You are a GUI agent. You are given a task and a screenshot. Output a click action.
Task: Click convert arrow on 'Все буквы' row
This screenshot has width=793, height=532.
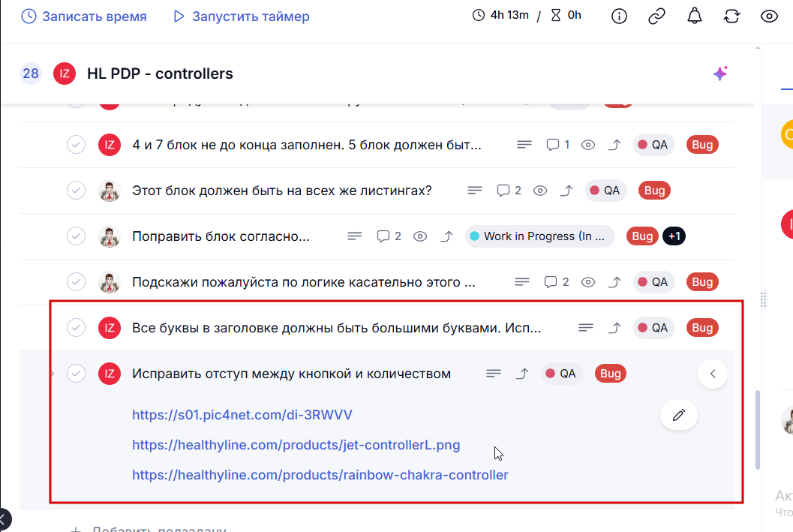[x=614, y=328]
